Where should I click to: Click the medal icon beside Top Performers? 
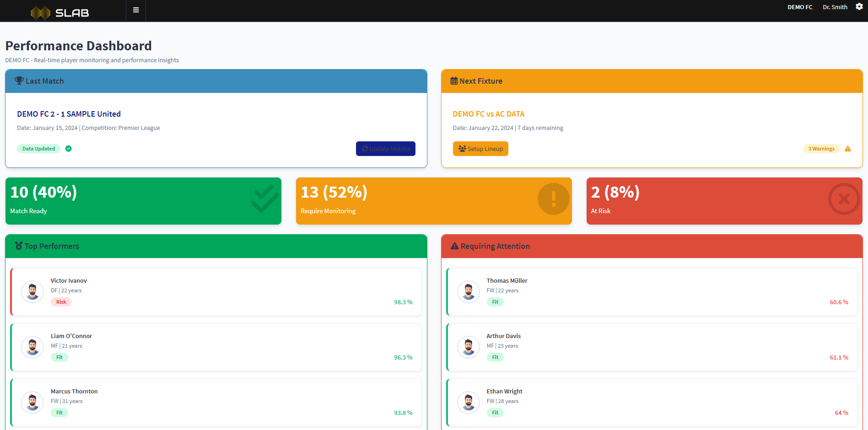18,246
